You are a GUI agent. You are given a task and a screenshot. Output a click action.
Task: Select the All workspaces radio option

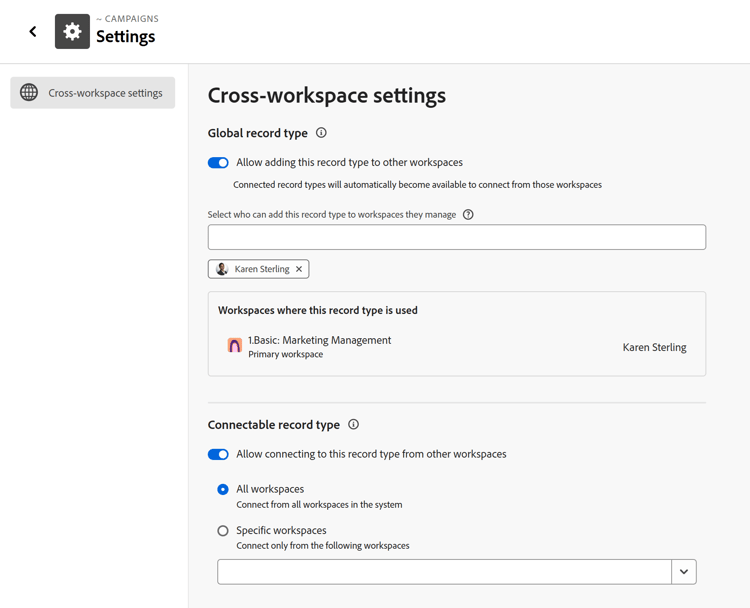[223, 490]
